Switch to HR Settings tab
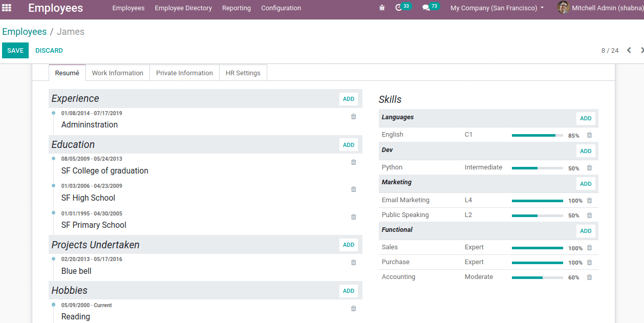Screen dimensions: 644x323 point(243,73)
